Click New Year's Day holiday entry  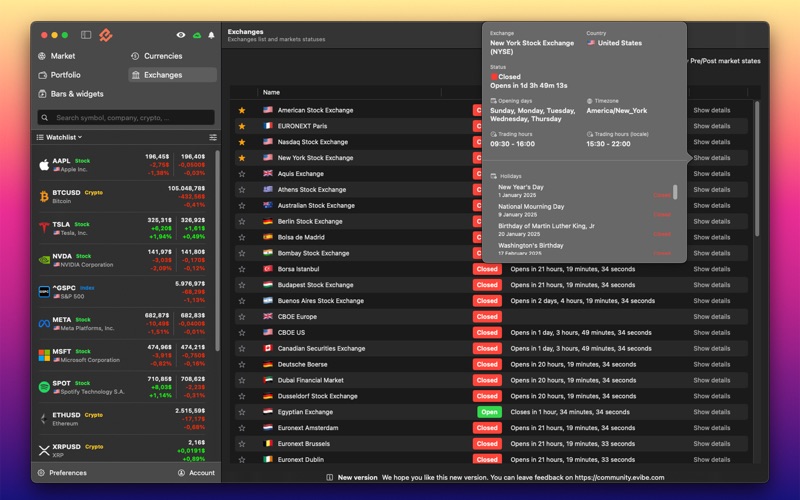584,191
